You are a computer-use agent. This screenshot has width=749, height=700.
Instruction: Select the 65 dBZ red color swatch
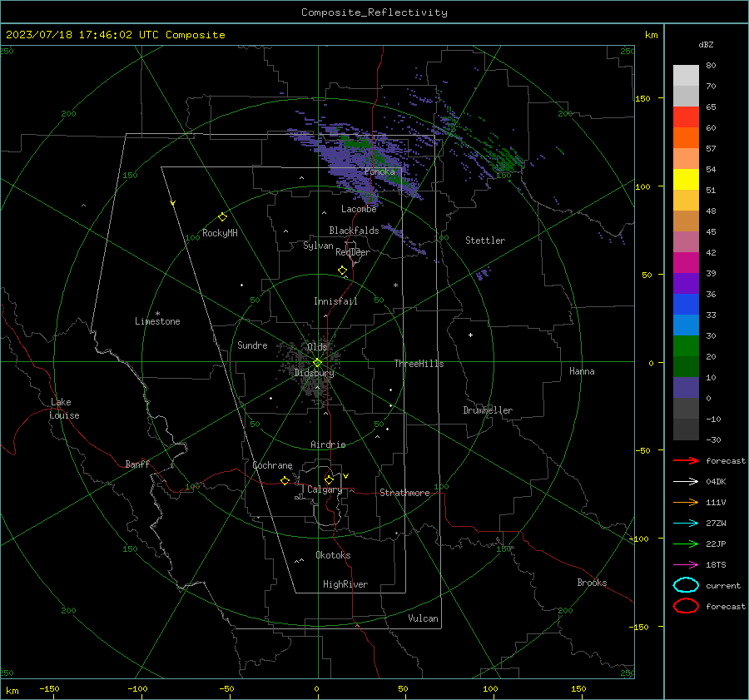686,117
